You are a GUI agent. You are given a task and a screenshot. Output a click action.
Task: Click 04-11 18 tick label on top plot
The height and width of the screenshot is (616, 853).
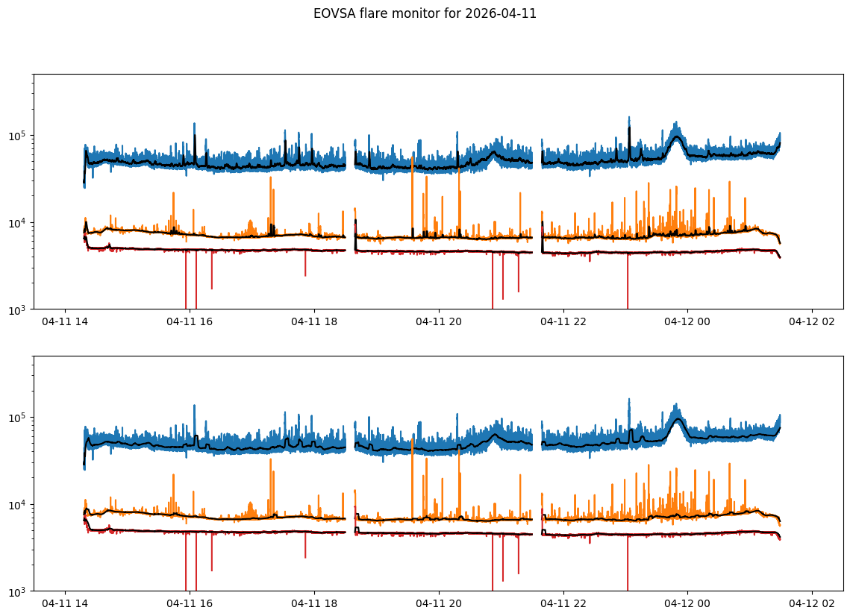(x=314, y=322)
